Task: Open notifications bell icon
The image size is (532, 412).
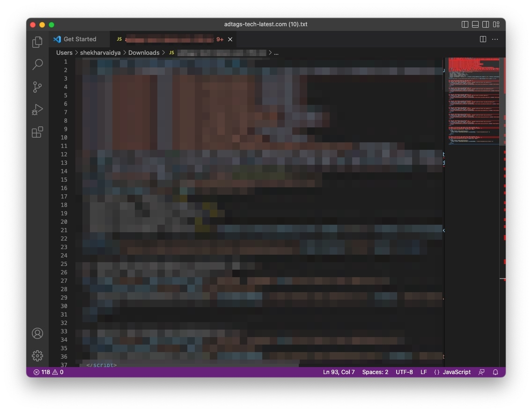Action: [x=495, y=372]
